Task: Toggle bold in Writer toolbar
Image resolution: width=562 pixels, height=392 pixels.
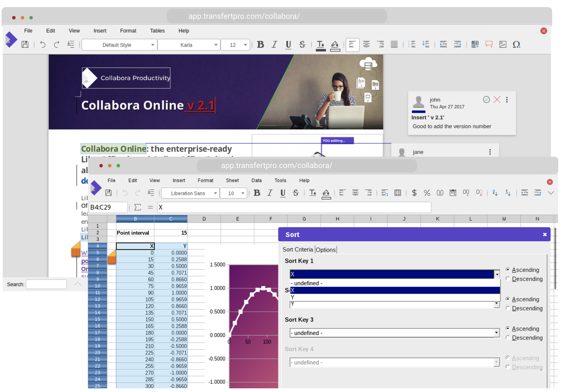Action: pos(260,45)
